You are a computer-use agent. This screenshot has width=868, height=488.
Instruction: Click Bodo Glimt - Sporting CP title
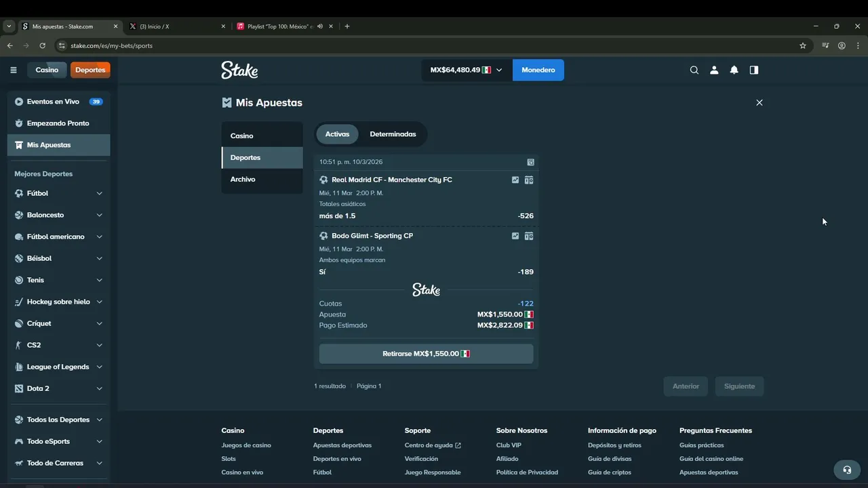pos(372,236)
